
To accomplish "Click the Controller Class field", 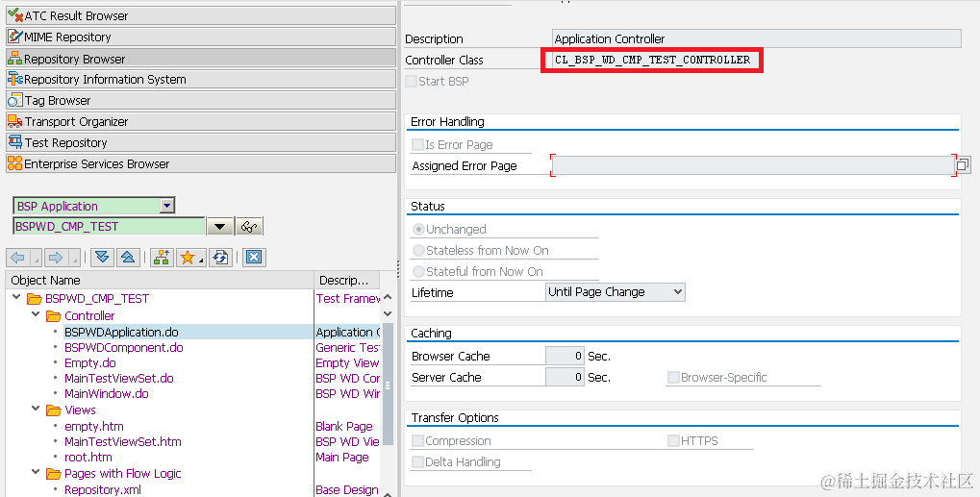I will point(652,60).
